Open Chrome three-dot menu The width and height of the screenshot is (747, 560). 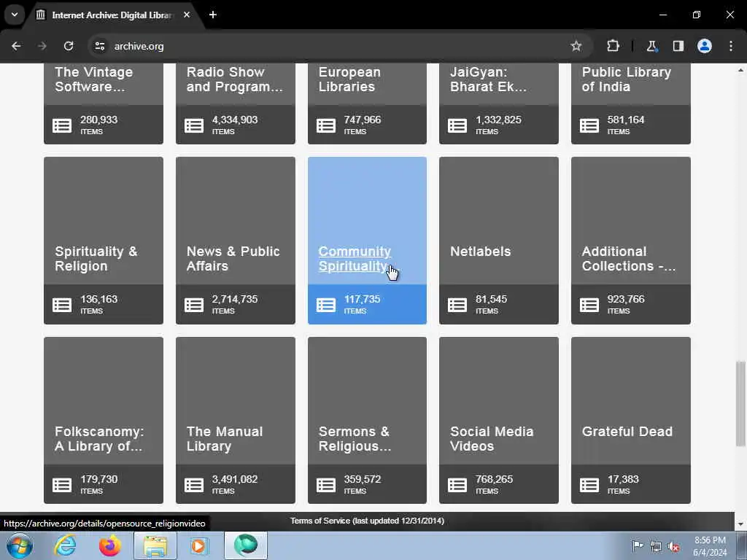[x=731, y=46]
